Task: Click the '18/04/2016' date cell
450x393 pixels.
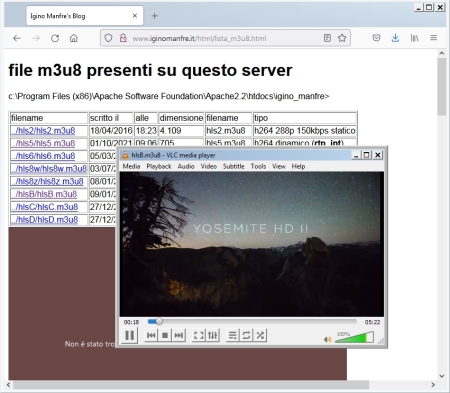Action: pos(111,131)
